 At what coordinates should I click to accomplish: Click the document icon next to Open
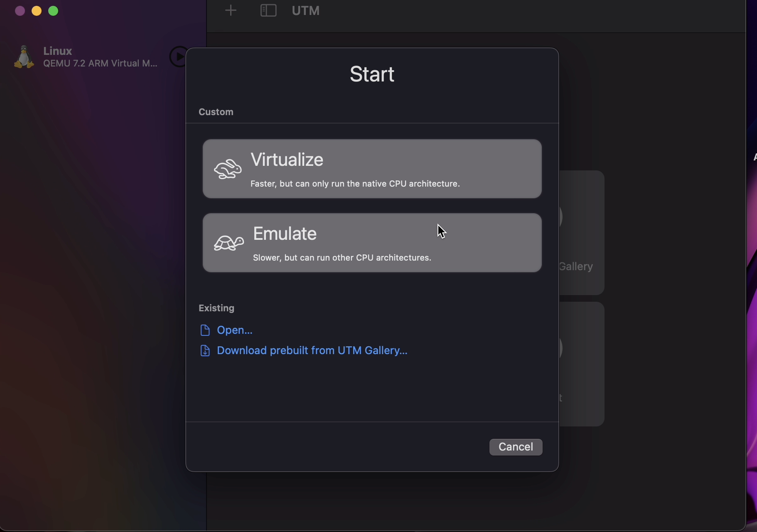[205, 330]
